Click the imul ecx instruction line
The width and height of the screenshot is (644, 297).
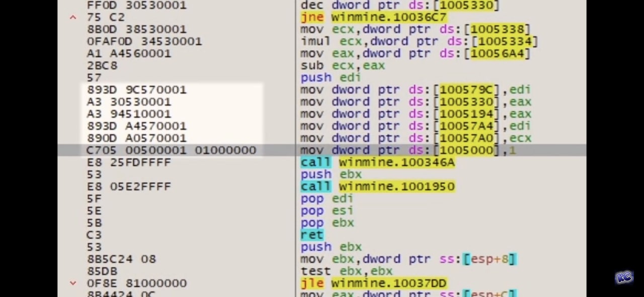419,41
